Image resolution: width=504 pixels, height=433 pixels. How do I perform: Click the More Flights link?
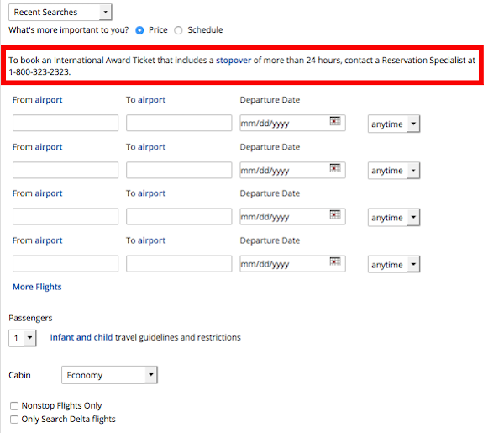37,287
